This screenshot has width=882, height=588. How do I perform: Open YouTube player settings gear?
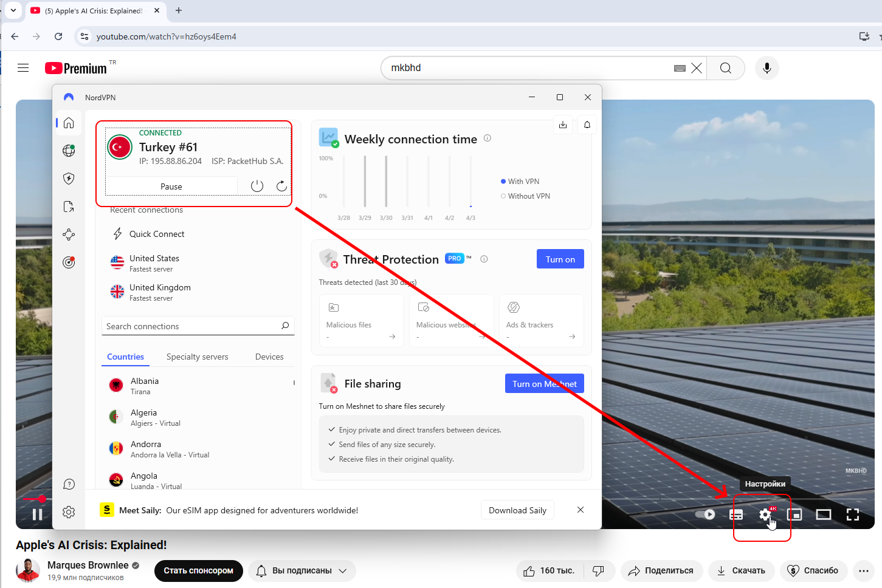(x=765, y=514)
